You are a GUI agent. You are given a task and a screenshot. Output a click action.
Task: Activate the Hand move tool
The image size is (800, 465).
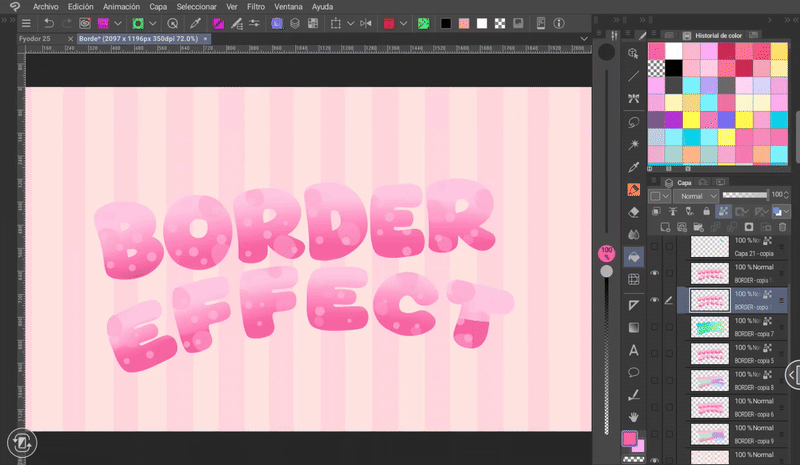pos(633,416)
